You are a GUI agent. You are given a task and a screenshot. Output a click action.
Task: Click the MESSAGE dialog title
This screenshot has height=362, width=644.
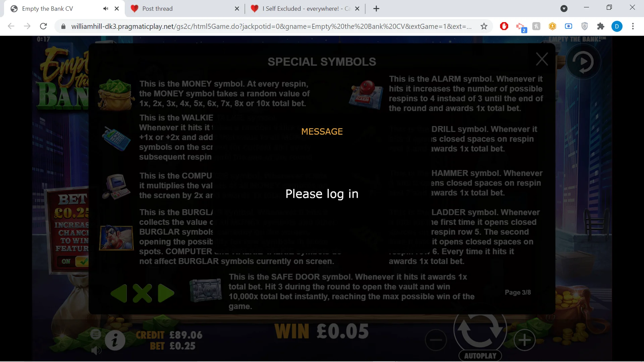[322, 131]
